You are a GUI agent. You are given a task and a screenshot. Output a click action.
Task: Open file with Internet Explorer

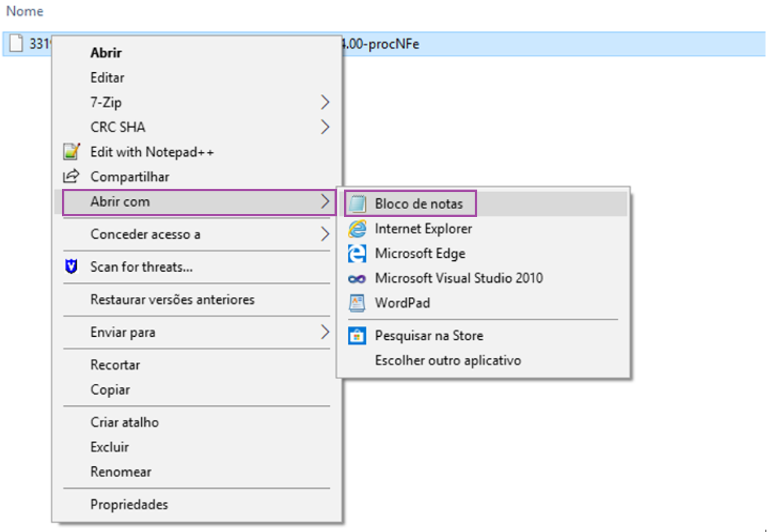tap(483, 229)
